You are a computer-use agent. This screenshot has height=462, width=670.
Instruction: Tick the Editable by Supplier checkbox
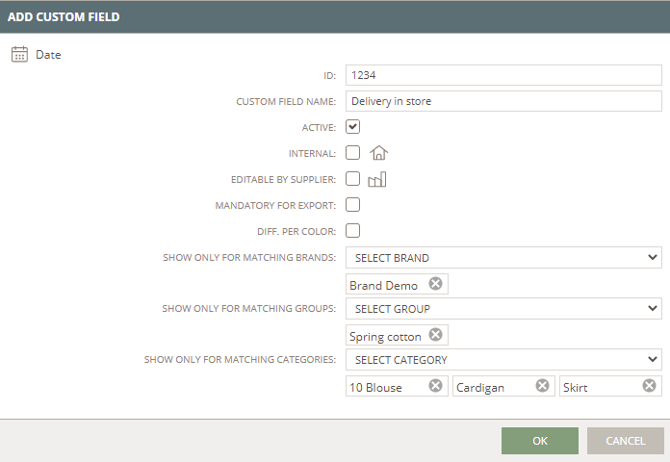(x=353, y=179)
